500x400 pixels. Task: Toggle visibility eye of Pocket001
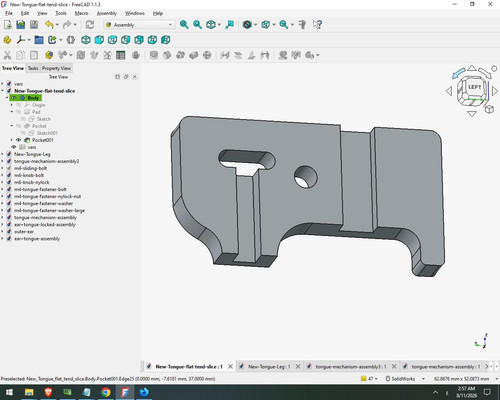coord(19,140)
